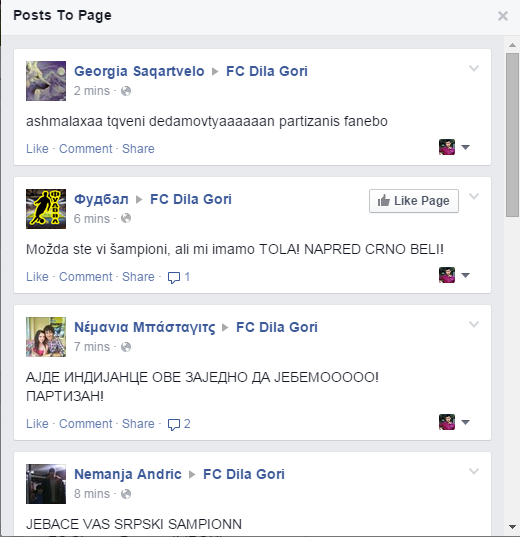
Task: Open the acting-as identity selector on Georgia's post
Action: (x=454, y=147)
